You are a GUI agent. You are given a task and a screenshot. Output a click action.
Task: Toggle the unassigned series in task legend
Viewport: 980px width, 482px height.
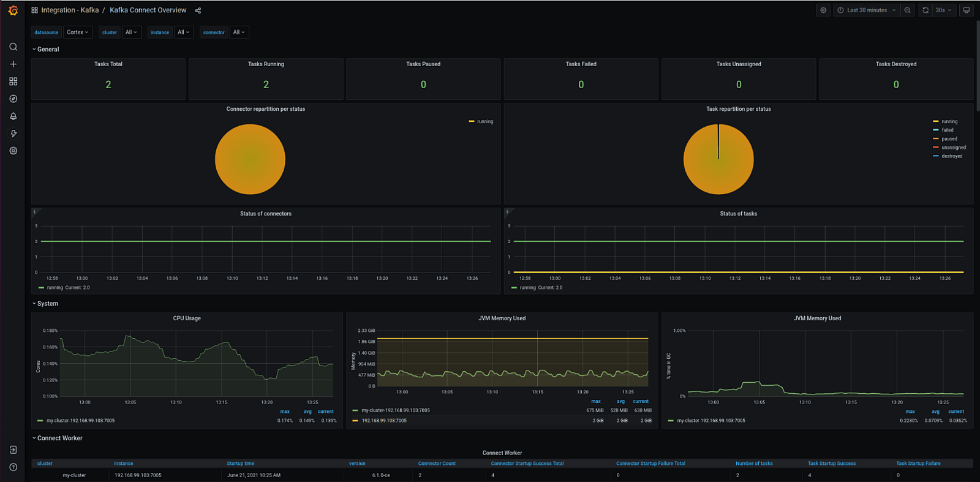point(953,148)
